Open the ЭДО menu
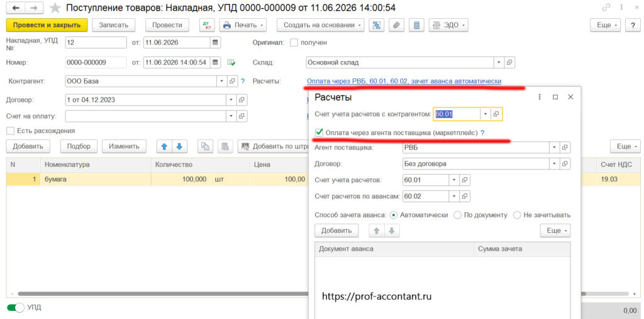 448,25
